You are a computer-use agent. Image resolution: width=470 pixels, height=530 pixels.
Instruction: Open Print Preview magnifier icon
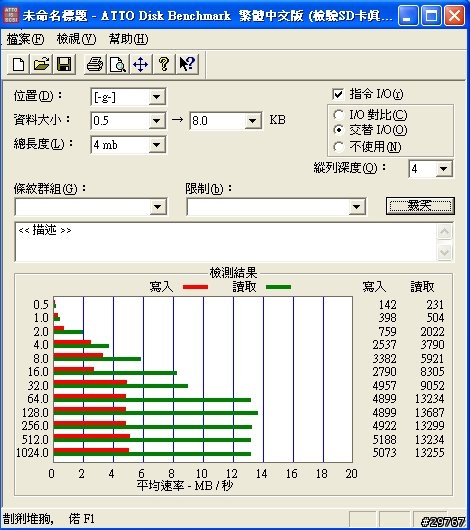[118, 64]
